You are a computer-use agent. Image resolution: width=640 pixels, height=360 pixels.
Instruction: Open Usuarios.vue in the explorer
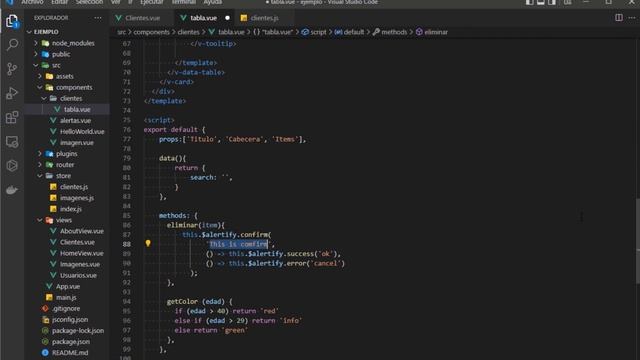click(78, 275)
